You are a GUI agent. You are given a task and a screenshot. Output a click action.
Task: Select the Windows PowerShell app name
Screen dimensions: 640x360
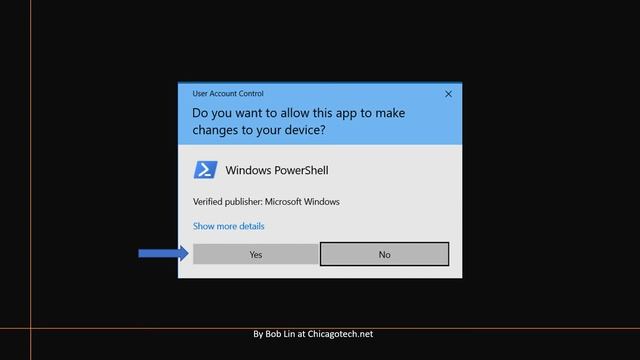[x=277, y=170]
